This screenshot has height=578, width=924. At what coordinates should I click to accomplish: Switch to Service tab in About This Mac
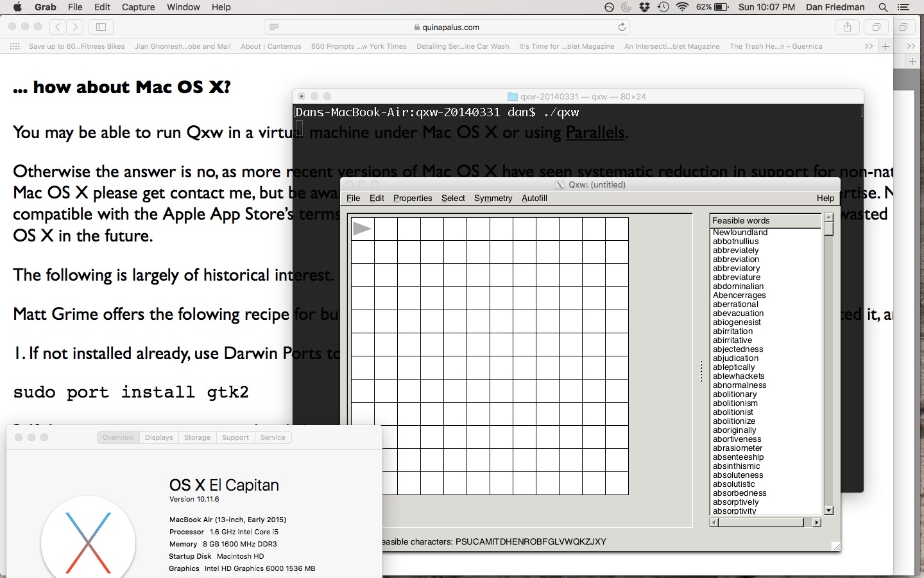click(273, 437)
